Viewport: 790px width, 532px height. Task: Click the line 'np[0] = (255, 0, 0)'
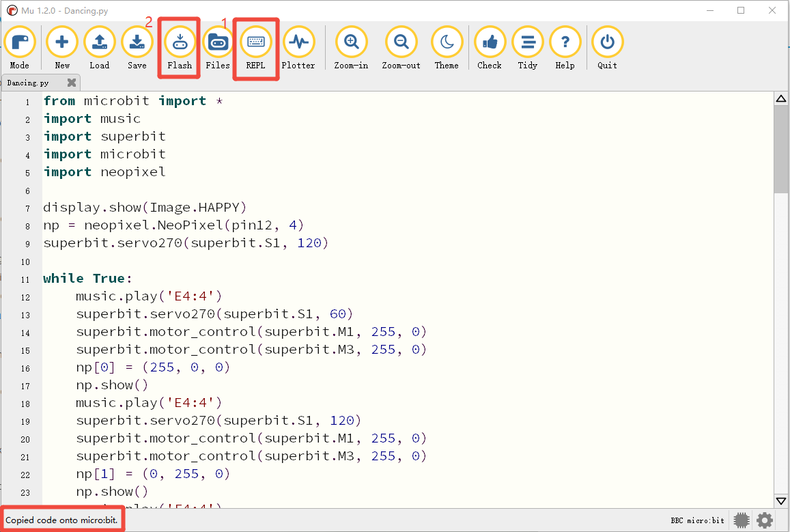tap(153, 367)
